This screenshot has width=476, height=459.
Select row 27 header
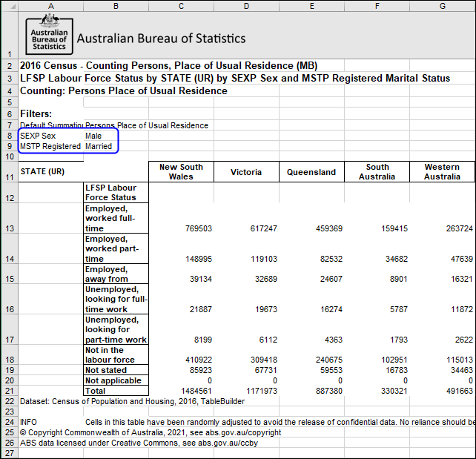pyautogui.click(x=10, y=453)
